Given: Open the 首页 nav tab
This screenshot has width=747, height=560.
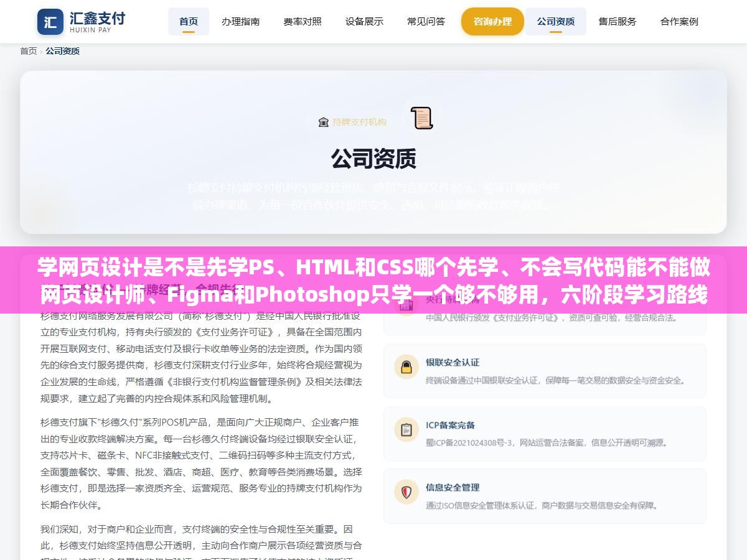Looking at the screenshot, I should click(x=189, y=22).
